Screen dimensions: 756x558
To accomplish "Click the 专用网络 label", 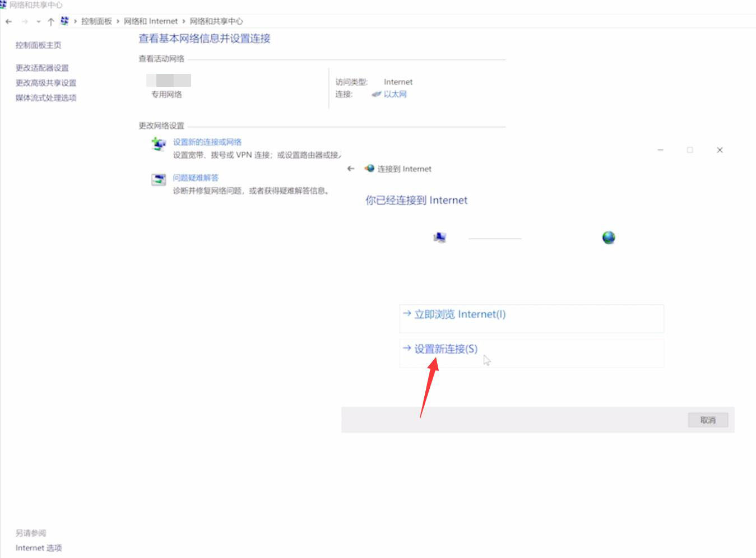I will (x=166, y=95).
